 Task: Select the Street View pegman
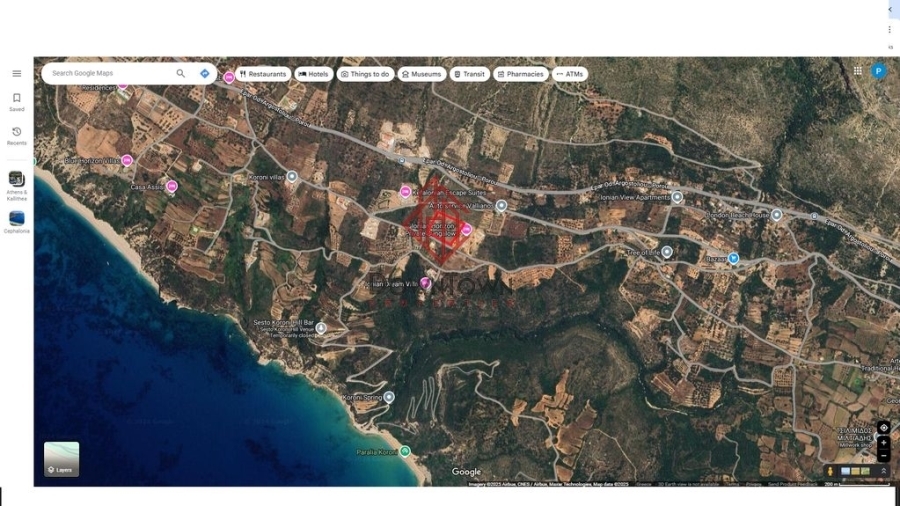pyautogui.click(x=830, y=471)
